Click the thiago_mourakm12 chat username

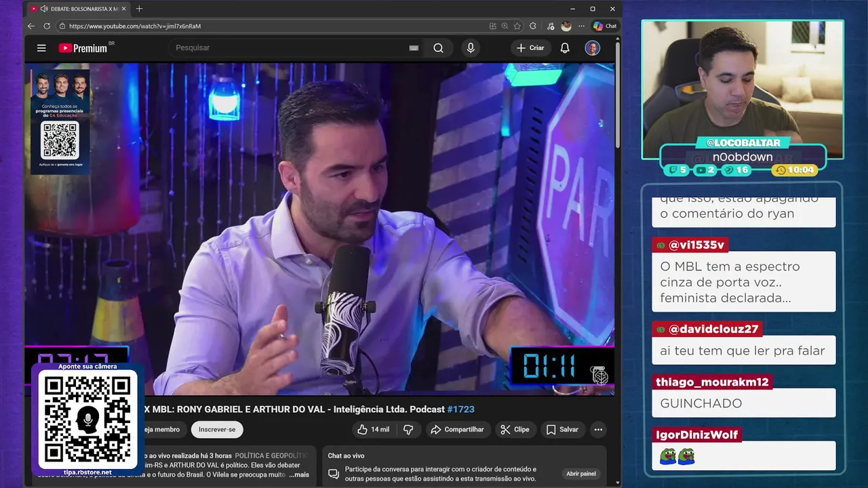tap(712, 382)
